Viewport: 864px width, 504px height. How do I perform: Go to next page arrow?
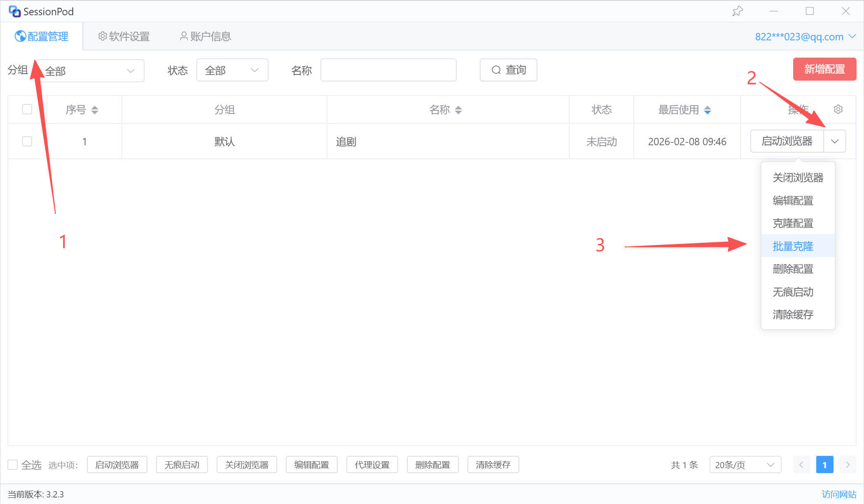pyautogui.click(x=848, y=465)
